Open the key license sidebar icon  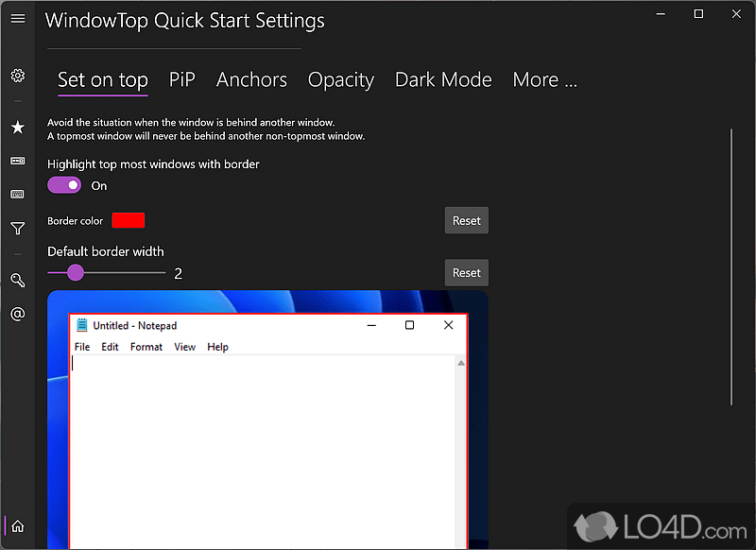18,280
